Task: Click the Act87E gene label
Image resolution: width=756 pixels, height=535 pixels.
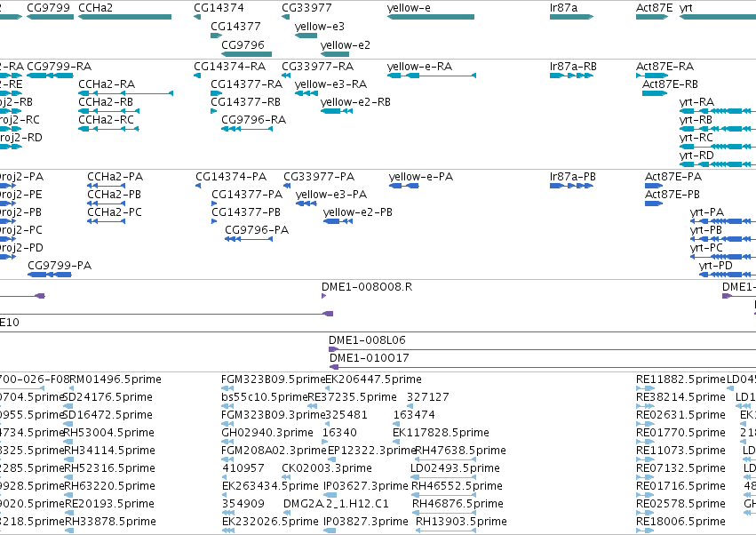Action: [654, 8]
